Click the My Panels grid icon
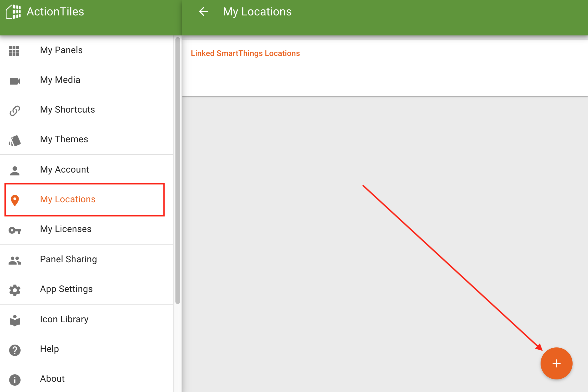Viewport: 588px width, 392px height. click(14, 51)
